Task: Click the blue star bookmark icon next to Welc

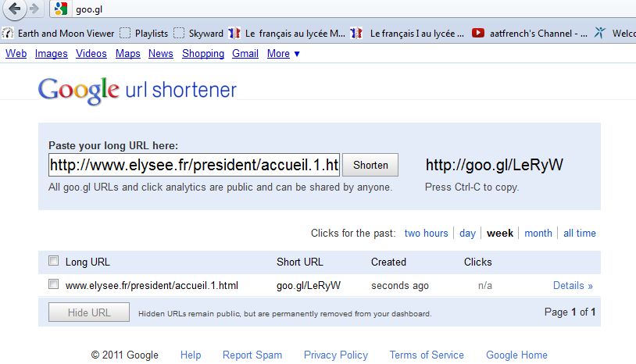Action: (x=600, y=33)
